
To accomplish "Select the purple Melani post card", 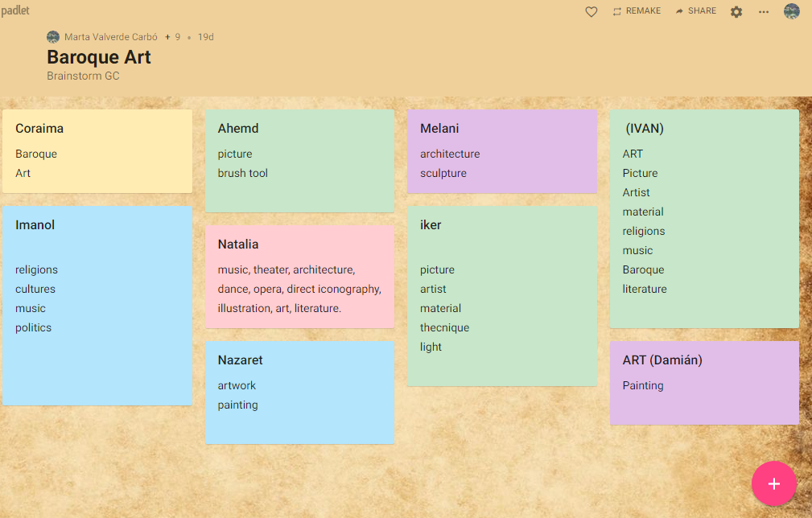I will pos(501,151).
